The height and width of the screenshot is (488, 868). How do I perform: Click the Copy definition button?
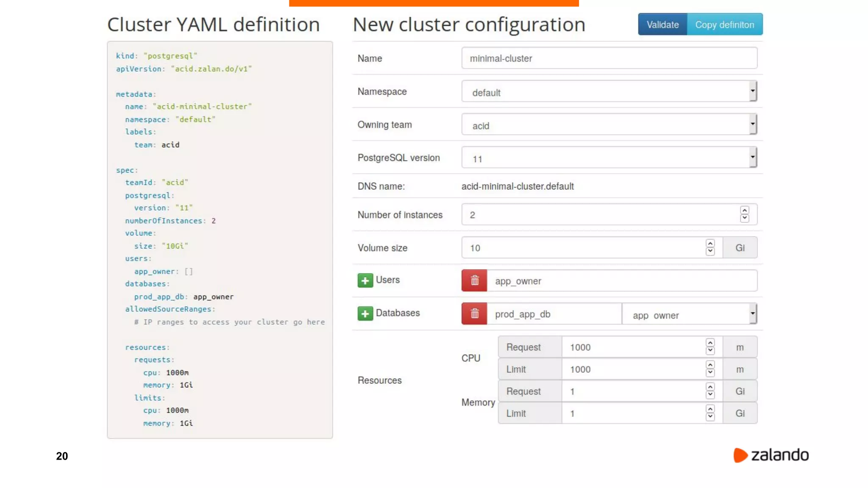tap(724, 25)
